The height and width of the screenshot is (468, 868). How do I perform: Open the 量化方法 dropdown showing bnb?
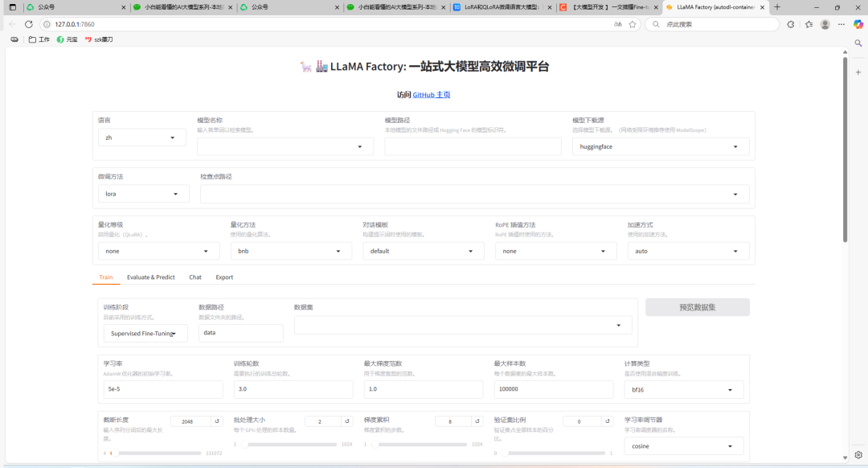pos(291,251)
